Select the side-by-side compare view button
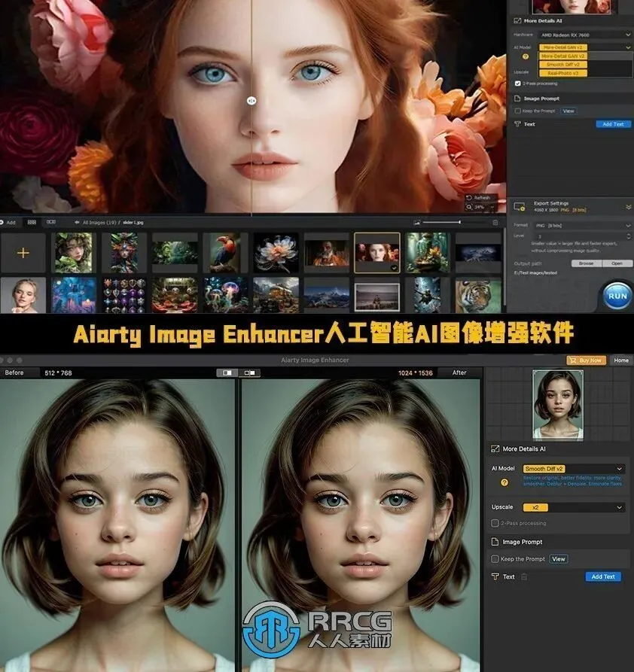This screenshot has height=672, width=634. coord(250,372)
